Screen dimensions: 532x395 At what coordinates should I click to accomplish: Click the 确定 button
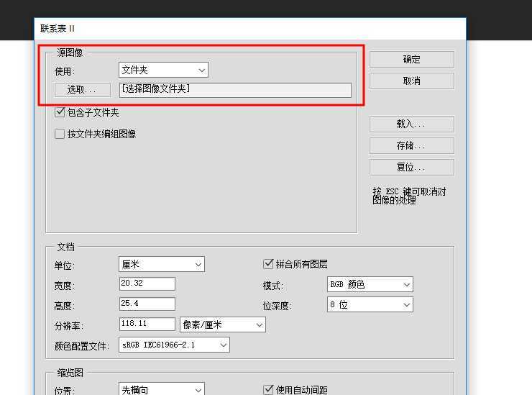411,60
